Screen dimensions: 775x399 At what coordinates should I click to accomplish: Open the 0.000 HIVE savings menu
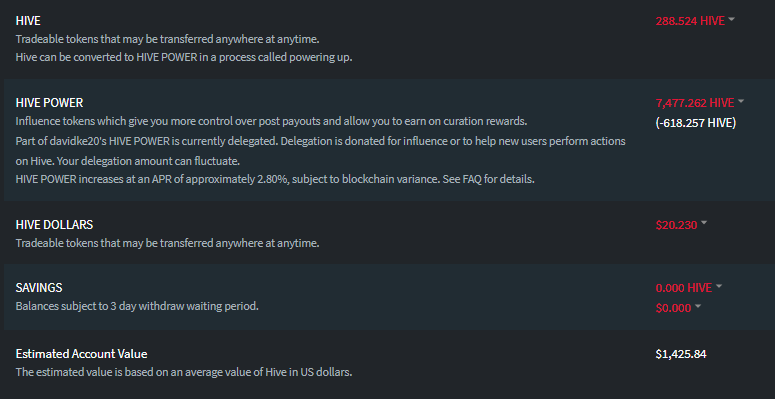pyautogui.click(x=684, y=288)
